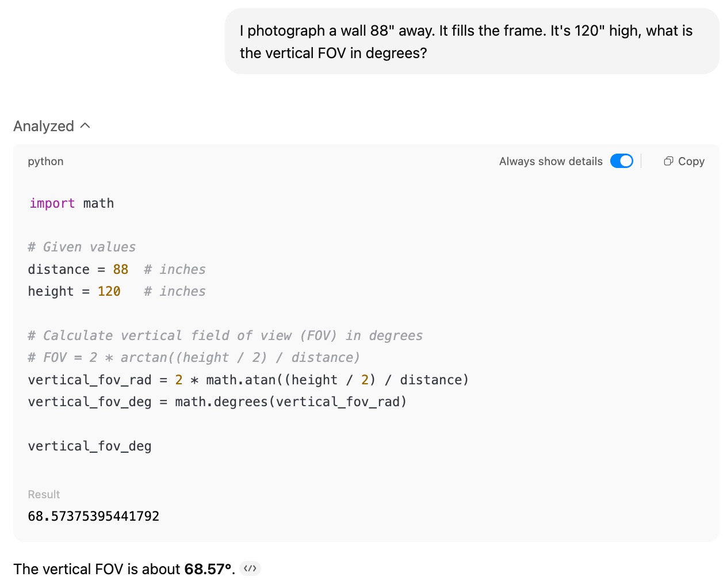Click the copy clipboard icon

[668, 162]
